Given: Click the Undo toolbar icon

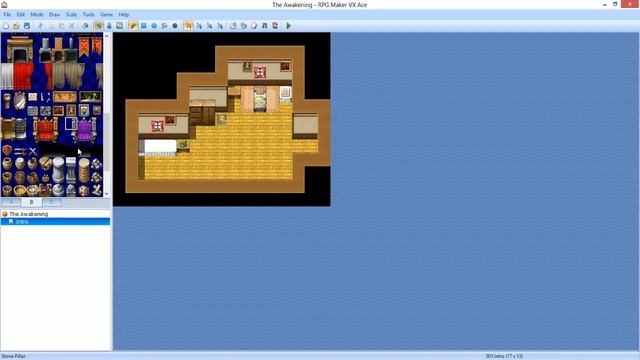Looking at the screenshot, I should [85, 26].
